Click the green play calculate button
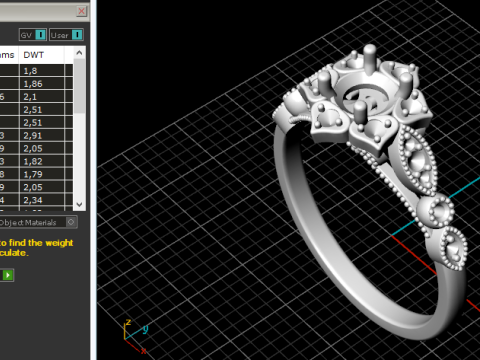This screenshot has height=360, width=480. [x=7, y=275]
